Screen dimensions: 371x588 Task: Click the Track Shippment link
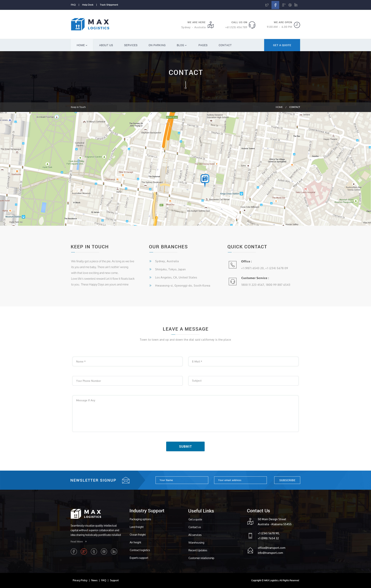point(109,5)
